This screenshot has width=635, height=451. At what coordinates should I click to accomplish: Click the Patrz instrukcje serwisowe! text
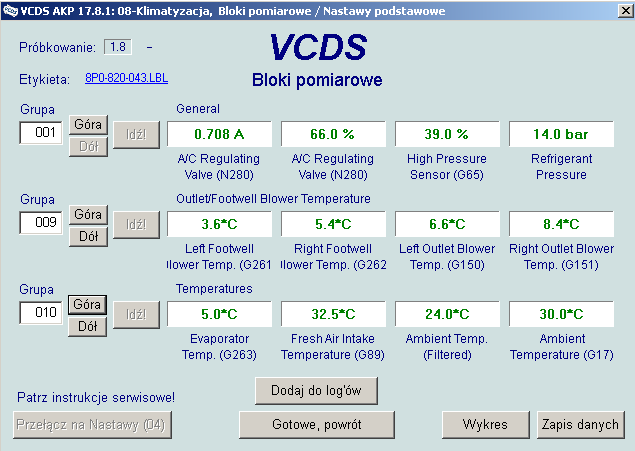point(96,398)
